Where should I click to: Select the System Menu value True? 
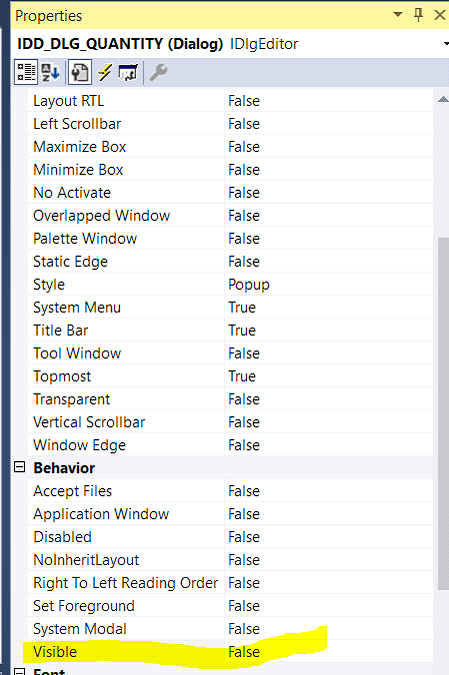pos(328,307)
